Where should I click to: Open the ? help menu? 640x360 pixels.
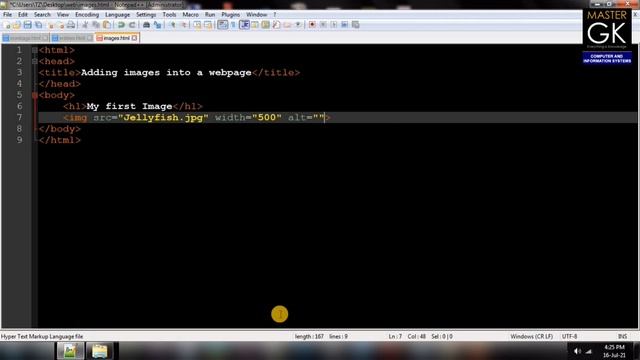pyautogui.click(x=275, y=15)
